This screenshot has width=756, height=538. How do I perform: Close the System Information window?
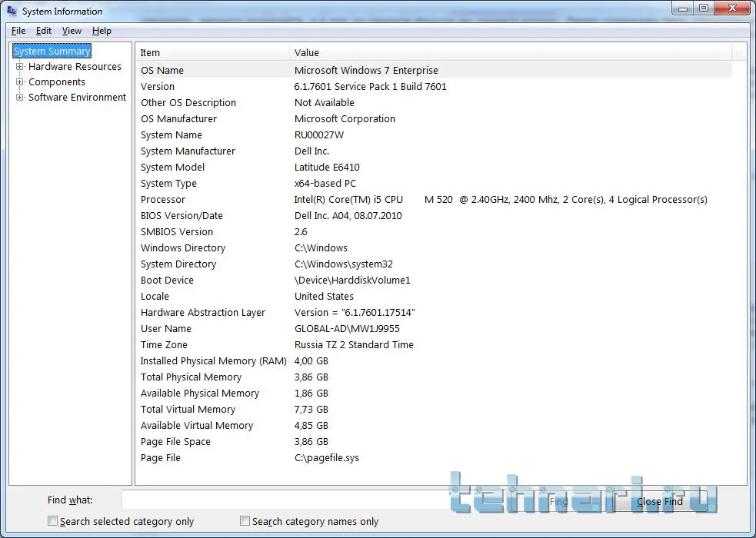point(731,8)
